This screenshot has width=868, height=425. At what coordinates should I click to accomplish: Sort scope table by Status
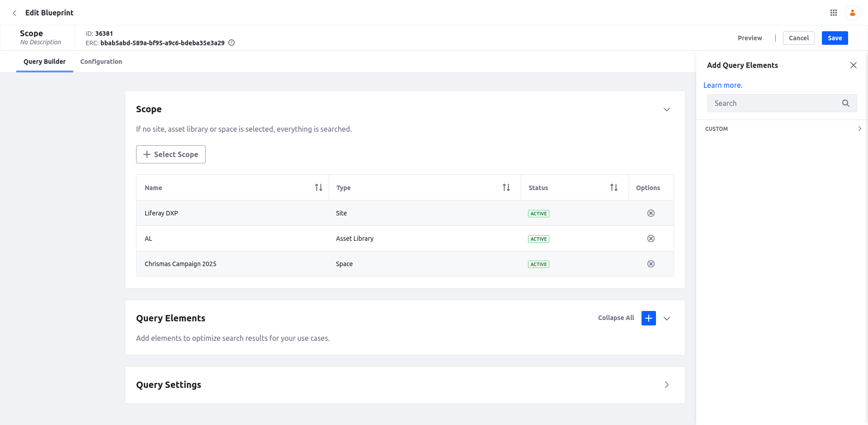tap(613, 187)
